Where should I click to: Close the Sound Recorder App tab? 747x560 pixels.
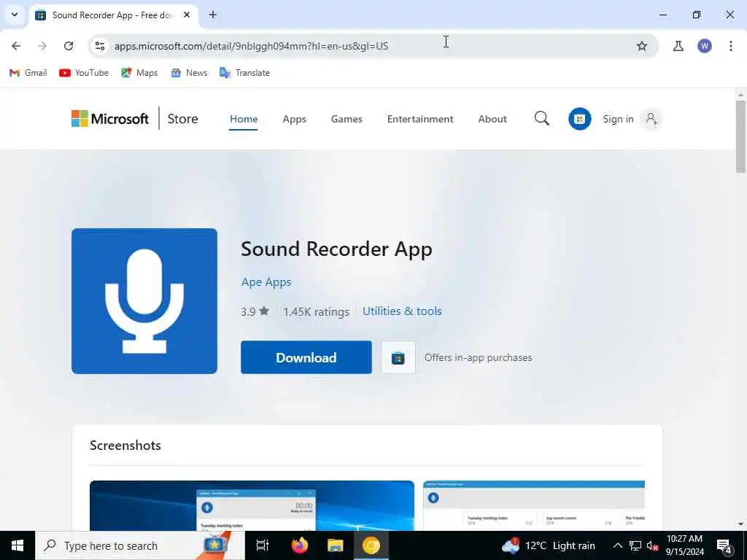[x=187, y=15]
